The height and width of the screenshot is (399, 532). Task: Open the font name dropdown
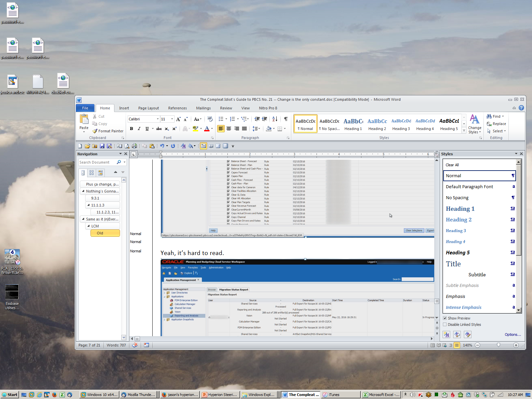click(x=158, y=119)
